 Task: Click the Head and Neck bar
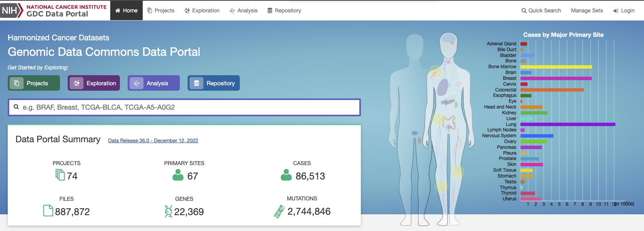pyautogui.click(x=531, y=107)
